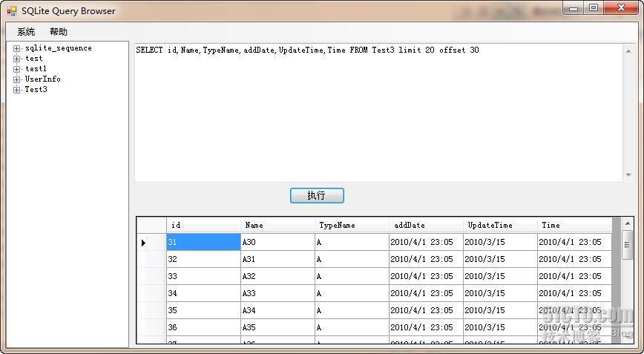Select the sqlite_sequence tree item
Image resolution: width=644 pixels, height=354 pixels.
coord(59,48)
